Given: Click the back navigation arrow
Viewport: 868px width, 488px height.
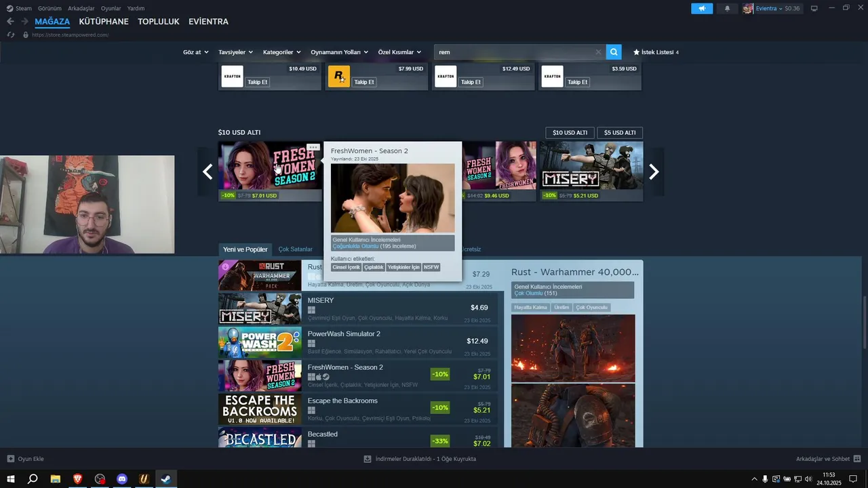Looking at the screenshot, I should [x=10, y=22].
